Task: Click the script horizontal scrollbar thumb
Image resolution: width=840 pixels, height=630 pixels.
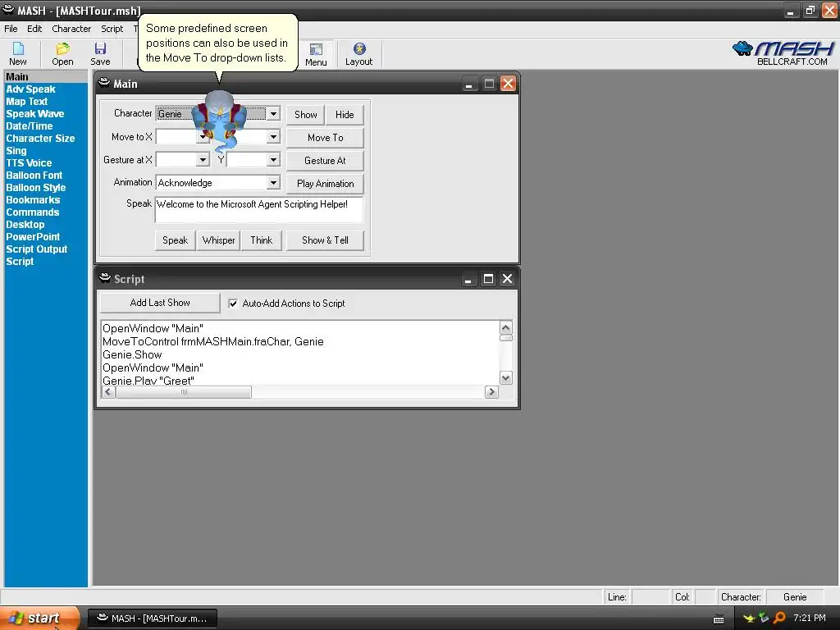Action: (184, 392)
